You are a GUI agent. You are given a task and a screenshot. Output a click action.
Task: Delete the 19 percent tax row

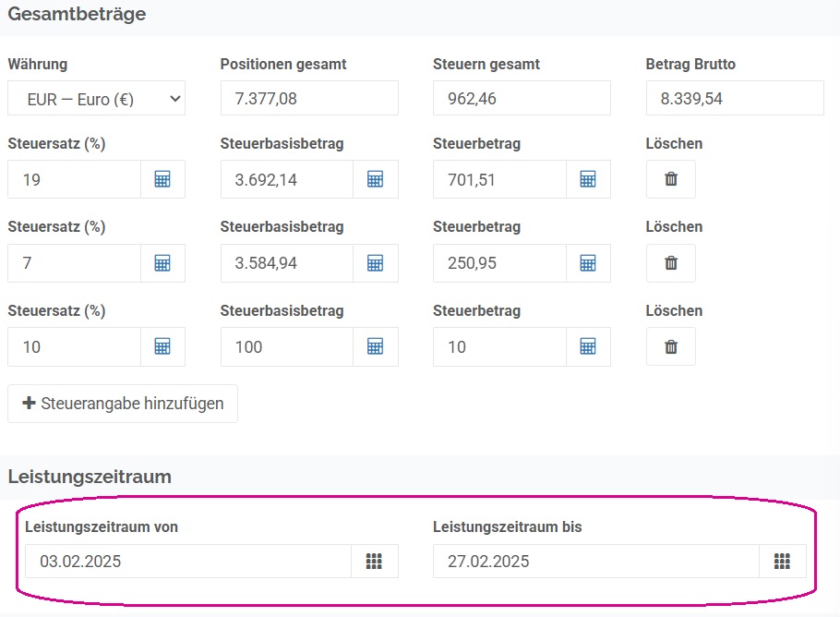coord(671,179)
